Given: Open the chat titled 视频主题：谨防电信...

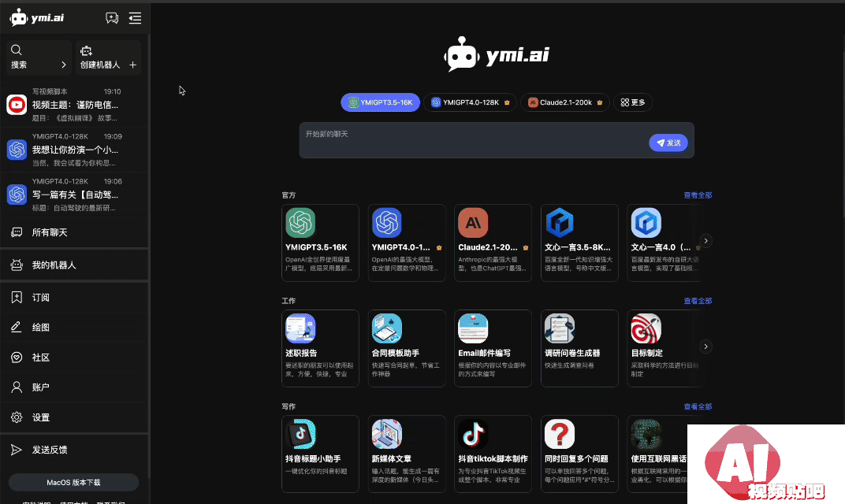Looking at the screenshot, I should (x=74, y=105).
